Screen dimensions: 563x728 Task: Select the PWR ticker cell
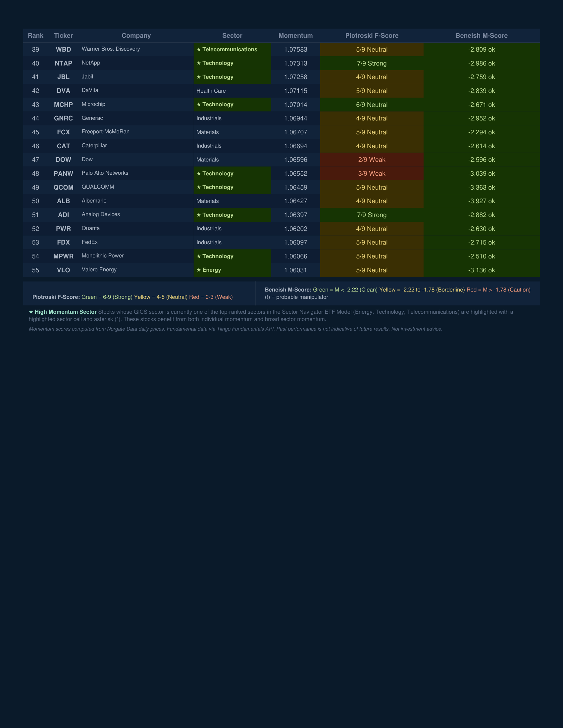click(63, 229)
